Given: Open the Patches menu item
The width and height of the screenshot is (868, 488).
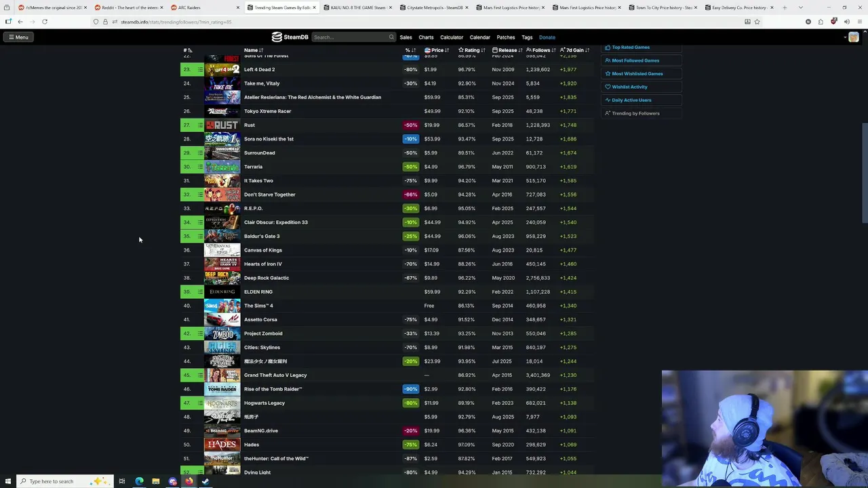Looking at the screenshot, I should pyautogui.click(x=506, y=37).
